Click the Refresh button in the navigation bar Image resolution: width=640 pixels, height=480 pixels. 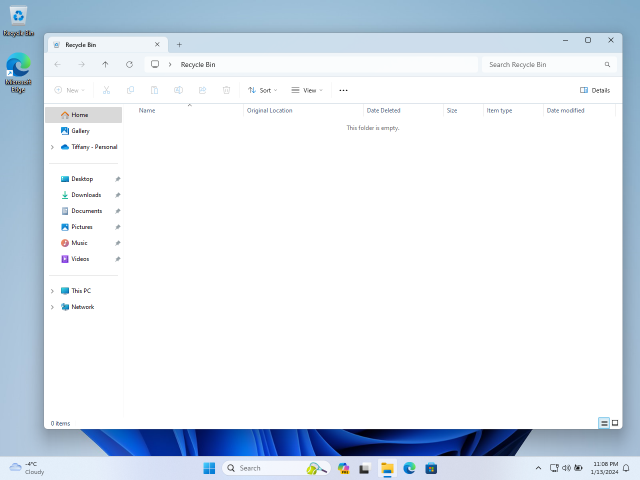point(129,64)
